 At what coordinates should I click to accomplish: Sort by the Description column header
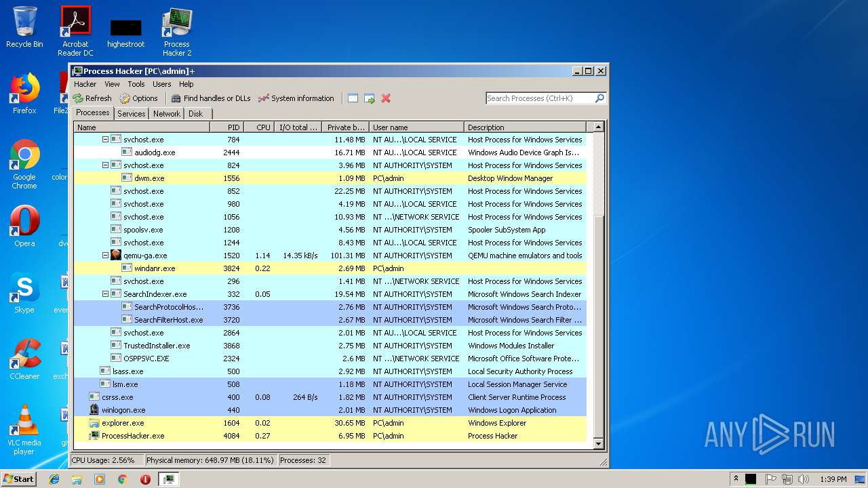[x=525, y=127]
